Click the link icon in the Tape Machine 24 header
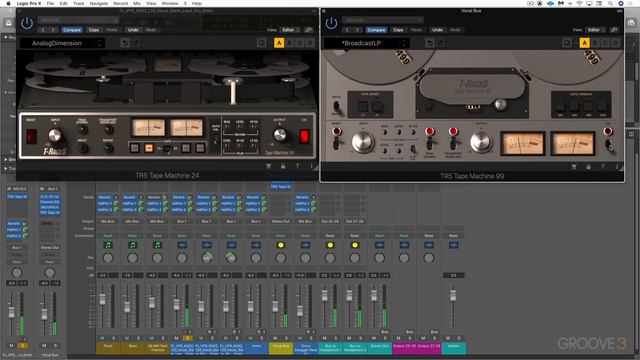Screen dimensions: 640x360 coord(309,30)
